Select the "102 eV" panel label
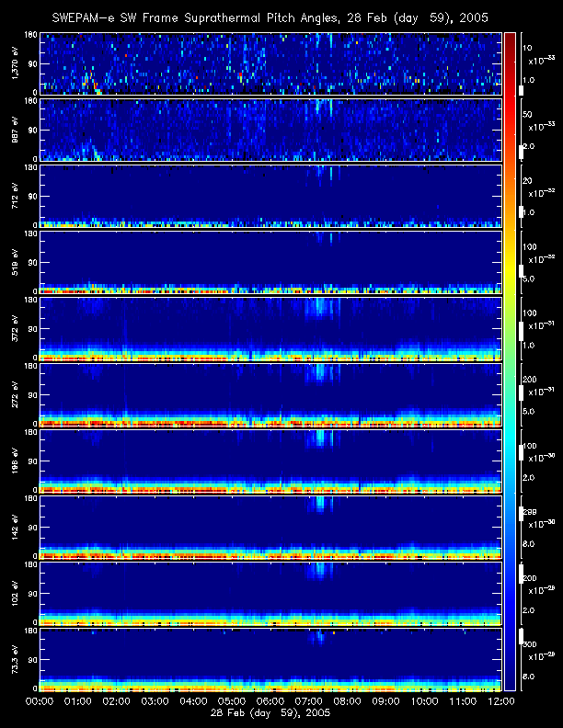 [16, 594]
